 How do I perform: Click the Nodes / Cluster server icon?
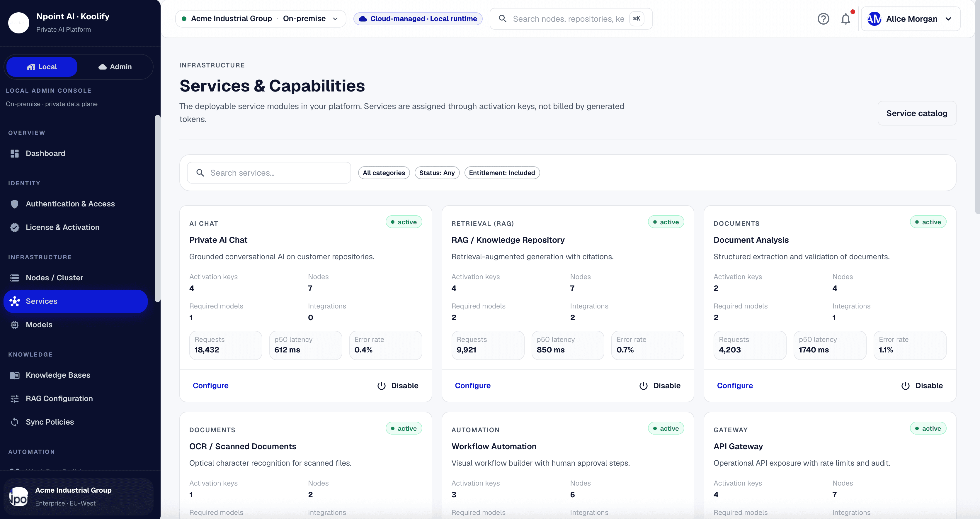pyautogui.click(x=14, y=278)
